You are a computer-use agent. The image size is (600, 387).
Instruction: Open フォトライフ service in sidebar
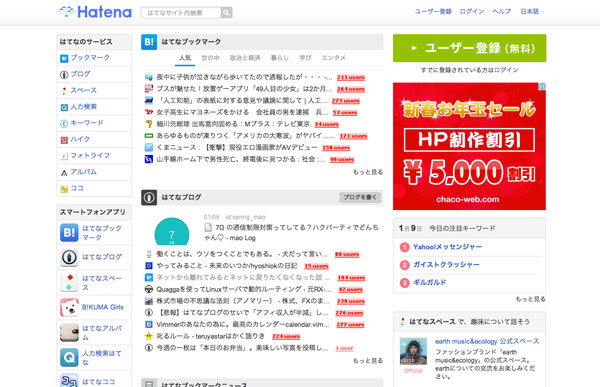pos(90,155)
